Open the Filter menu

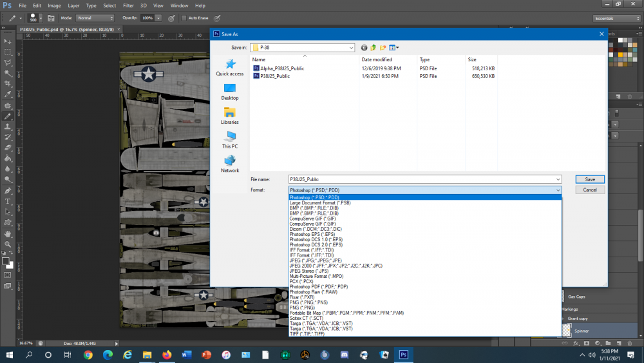[x=128, y=5]
